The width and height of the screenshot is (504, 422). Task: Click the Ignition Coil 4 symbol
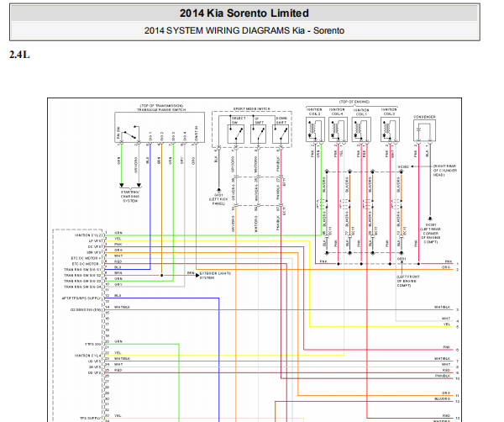[339, 129]
